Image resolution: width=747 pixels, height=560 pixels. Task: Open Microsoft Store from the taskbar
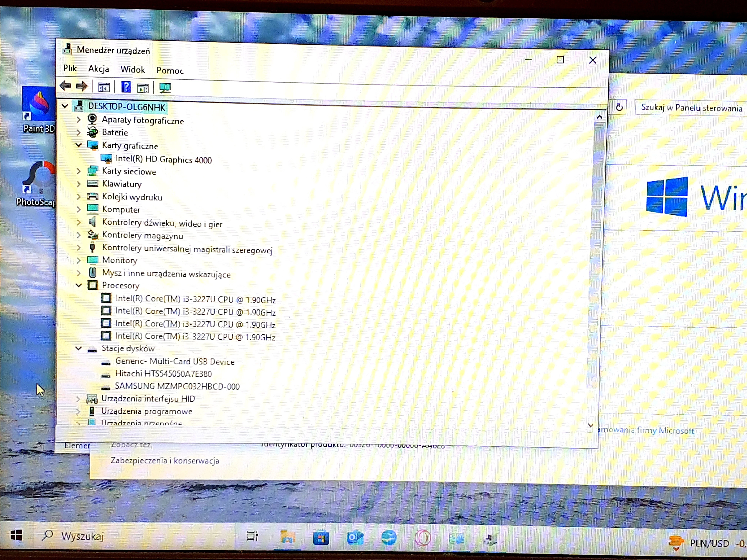pyautogui.click(x=321, y=537)
